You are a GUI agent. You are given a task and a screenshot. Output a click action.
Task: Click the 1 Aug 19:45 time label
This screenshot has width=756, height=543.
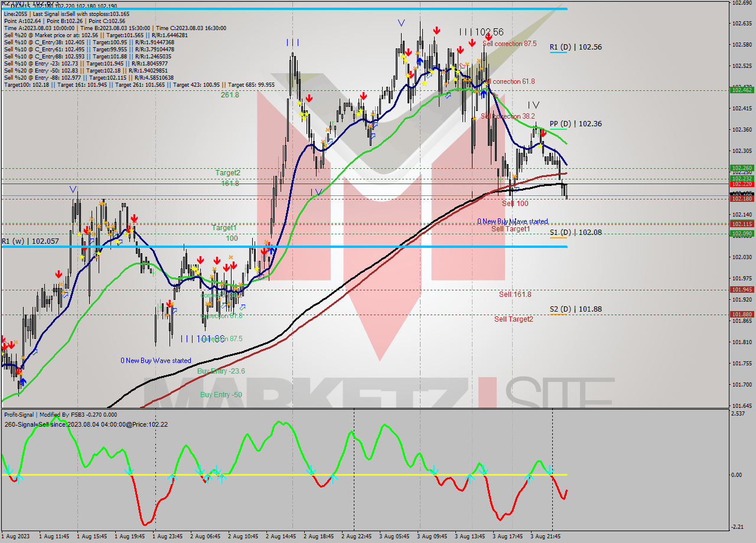click(130, 537)
